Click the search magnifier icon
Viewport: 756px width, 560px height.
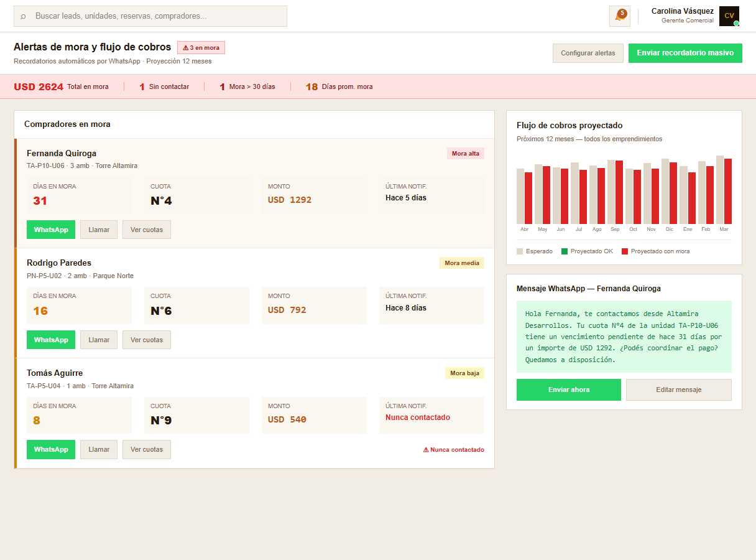tap(24, 16)
